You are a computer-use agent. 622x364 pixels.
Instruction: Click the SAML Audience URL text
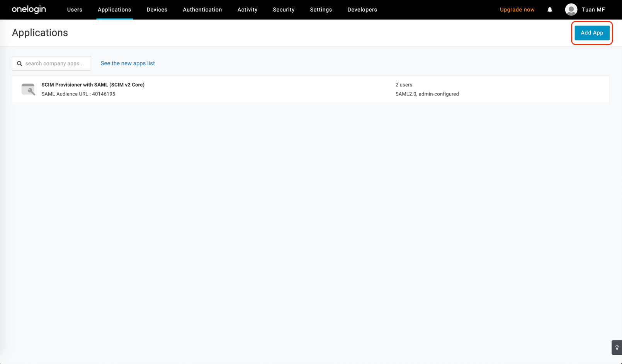pos(78,94)
